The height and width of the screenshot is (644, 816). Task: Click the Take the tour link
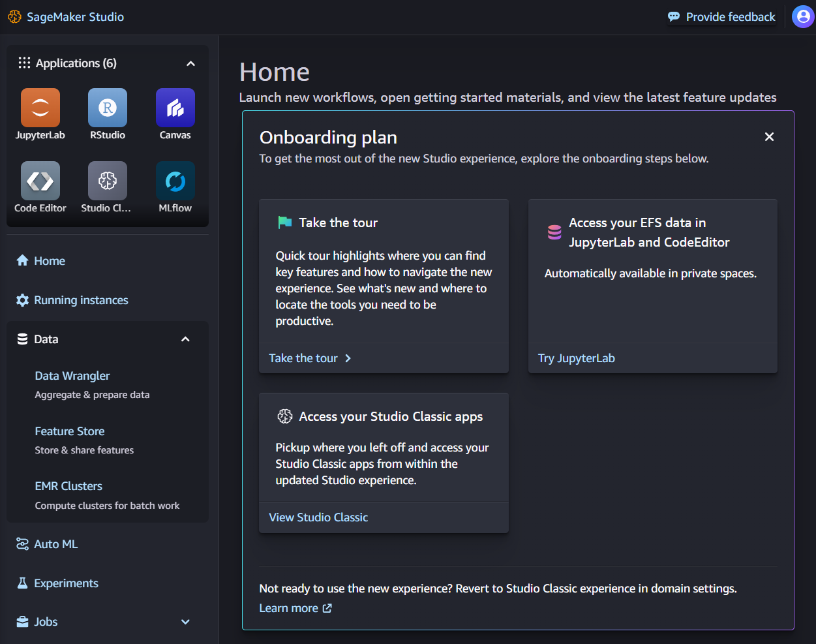pyautogui.click(x=310, y=358)
